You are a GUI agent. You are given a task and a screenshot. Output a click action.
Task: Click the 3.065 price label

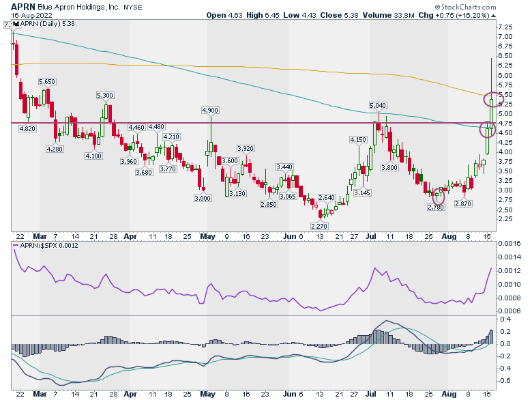pyautogui.click(x=288, y=197)
